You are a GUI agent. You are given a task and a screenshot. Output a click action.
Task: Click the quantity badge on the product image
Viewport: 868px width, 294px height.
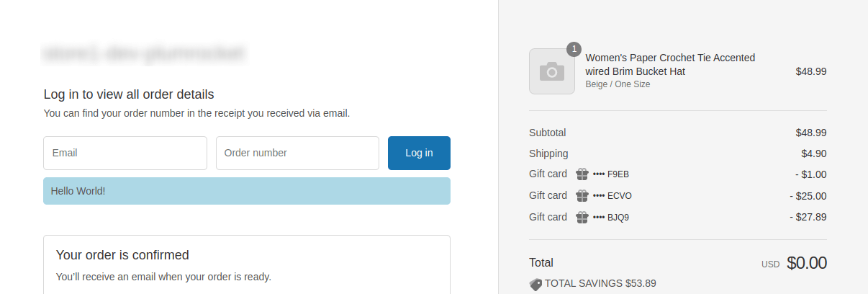pos(574,49)
